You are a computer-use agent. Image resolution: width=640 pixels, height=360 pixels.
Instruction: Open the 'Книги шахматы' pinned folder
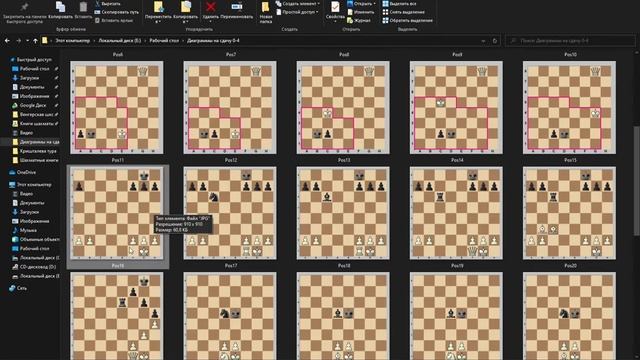pyautogui.click(x=37, y=124)
